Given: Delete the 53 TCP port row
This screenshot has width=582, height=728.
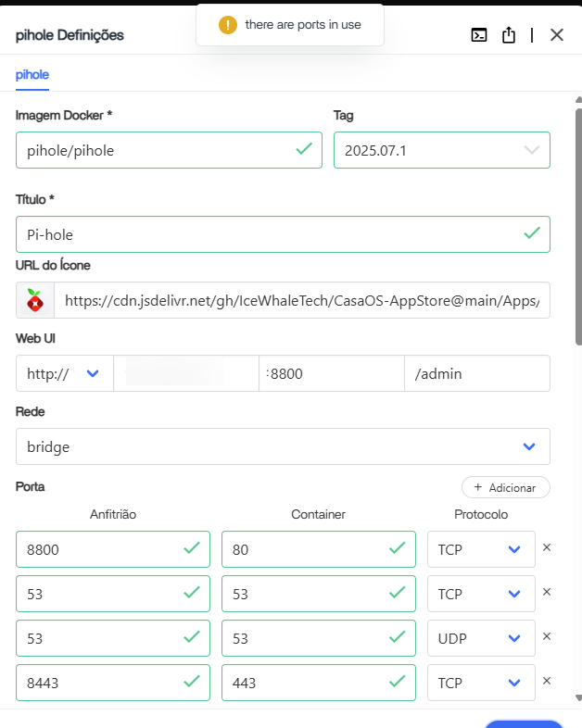Looking at the screenshot, I should [x=546, y=593].
